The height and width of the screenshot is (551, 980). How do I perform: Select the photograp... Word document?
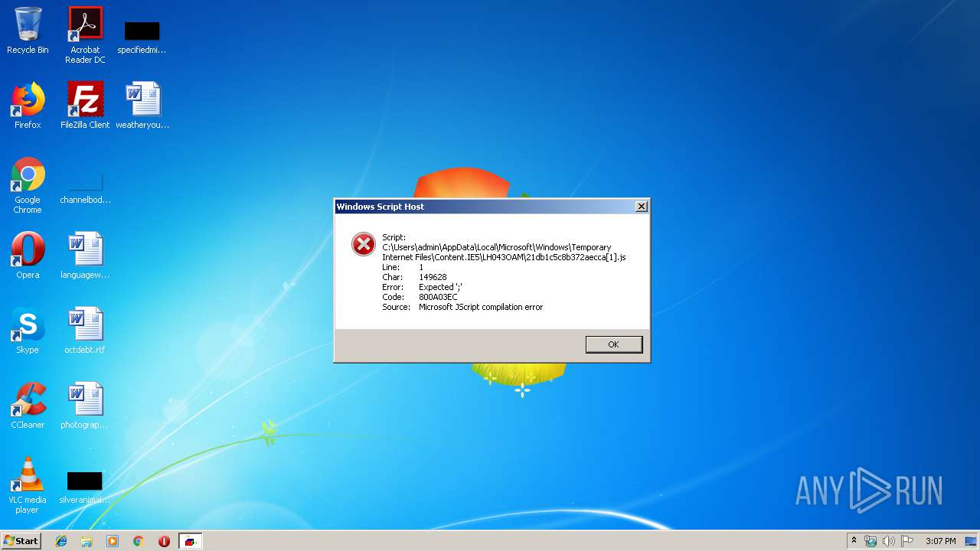click(85, 406)
